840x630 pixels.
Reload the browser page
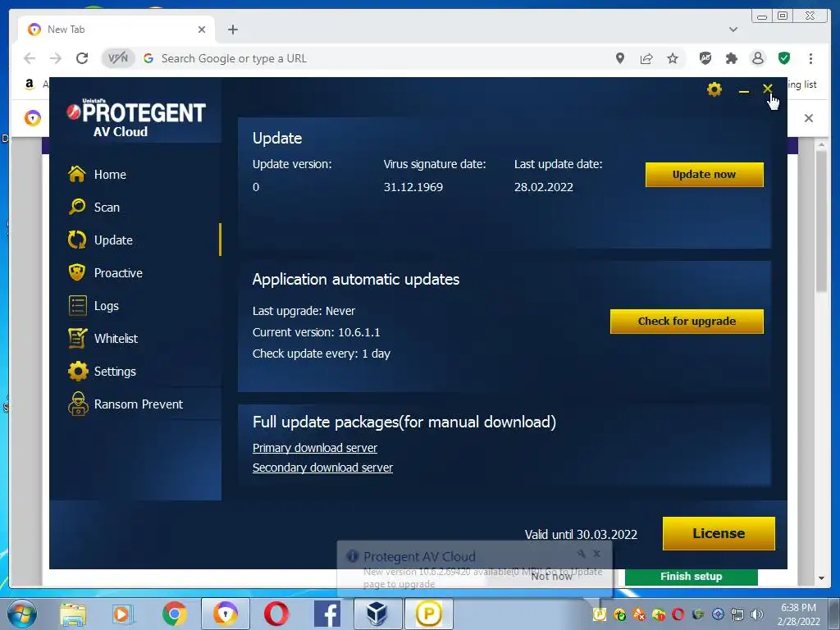pos(82,58)
